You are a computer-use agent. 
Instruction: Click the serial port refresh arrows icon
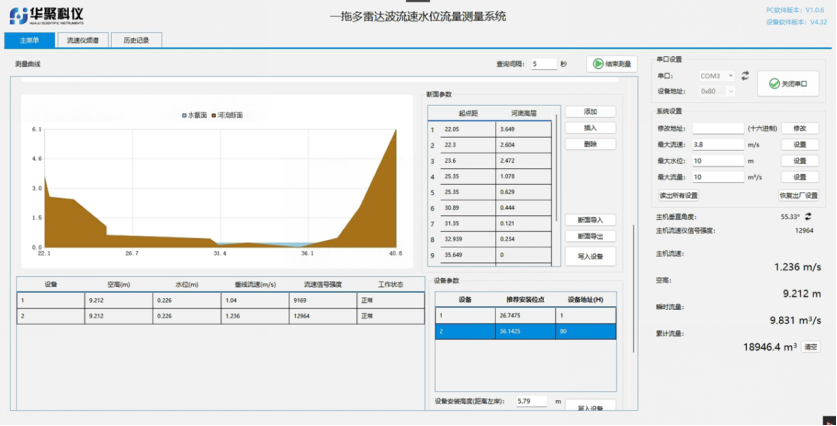743,75
